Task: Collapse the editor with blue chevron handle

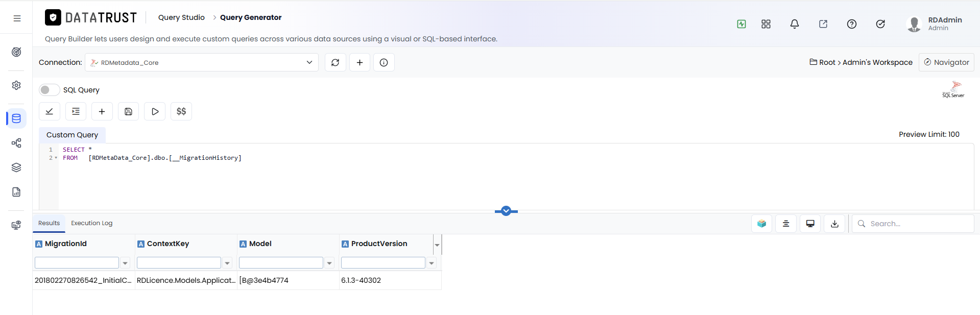Action: point(506,211)
